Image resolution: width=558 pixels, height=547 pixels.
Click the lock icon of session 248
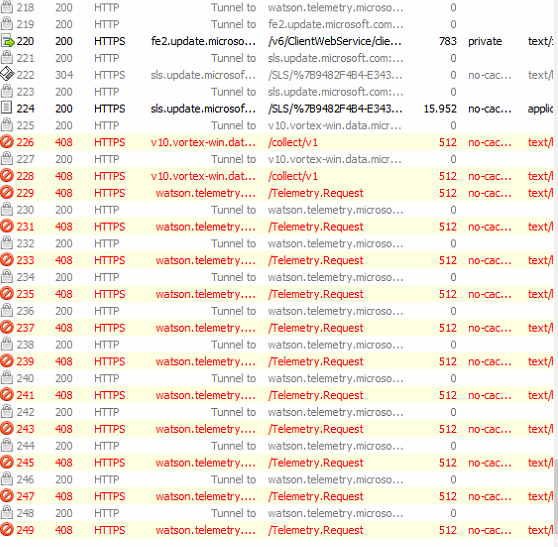tap(7, 513)
